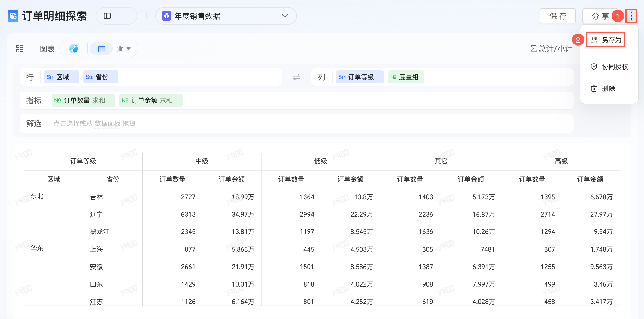Click the 保存 button
Screen dimensions: 644x319
(x=558, y=16)
